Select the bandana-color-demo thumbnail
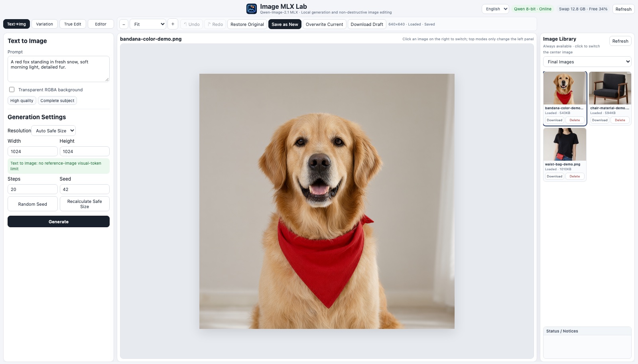This screenshot has width=638, height=364. click(565, 88)
